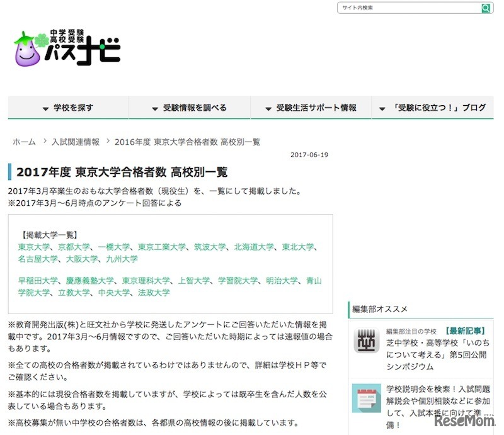Open the 「受験に役立つ！」ブログ menu item

[x=435, y=107]
